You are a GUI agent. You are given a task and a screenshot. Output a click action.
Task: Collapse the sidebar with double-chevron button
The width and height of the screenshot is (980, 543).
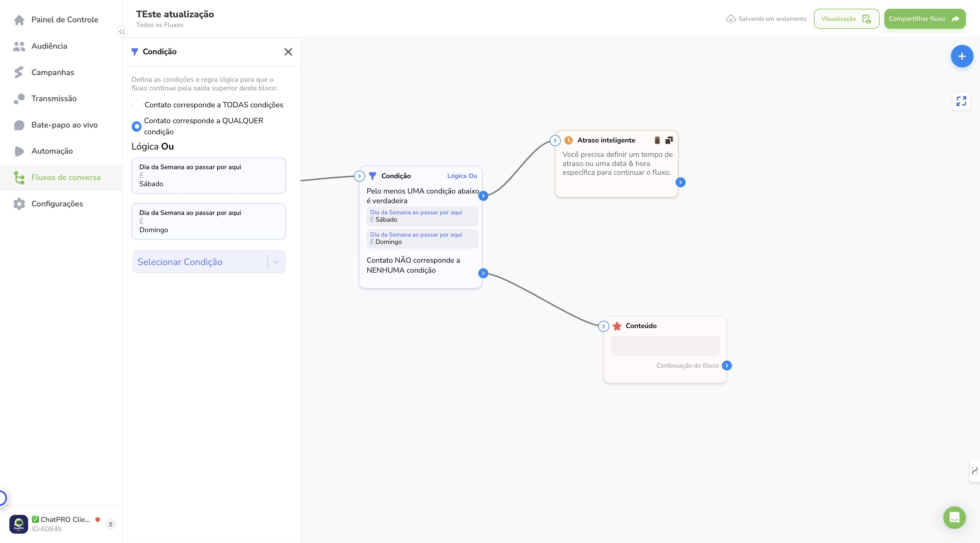(x=122, y=32)
